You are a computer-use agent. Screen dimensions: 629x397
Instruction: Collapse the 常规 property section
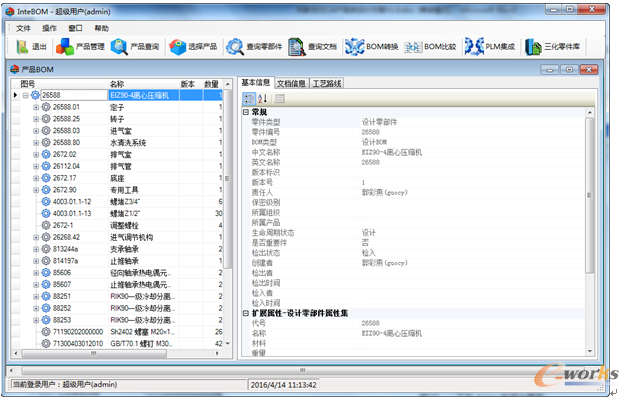[246, 112]
